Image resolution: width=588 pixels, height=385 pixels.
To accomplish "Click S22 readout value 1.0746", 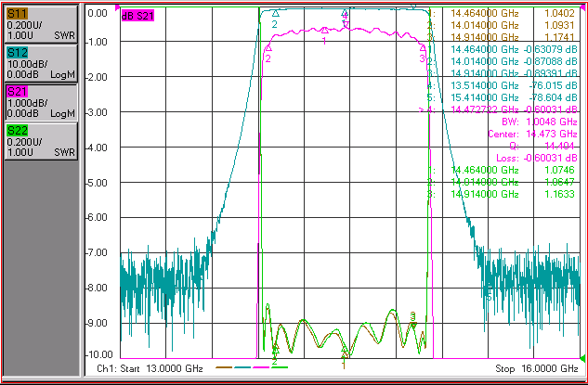I will 559,170.
